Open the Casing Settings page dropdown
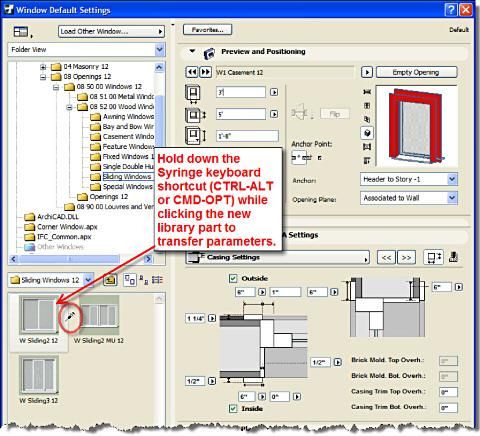This screenshot has height=436, width=480. [x=277, y=257]
